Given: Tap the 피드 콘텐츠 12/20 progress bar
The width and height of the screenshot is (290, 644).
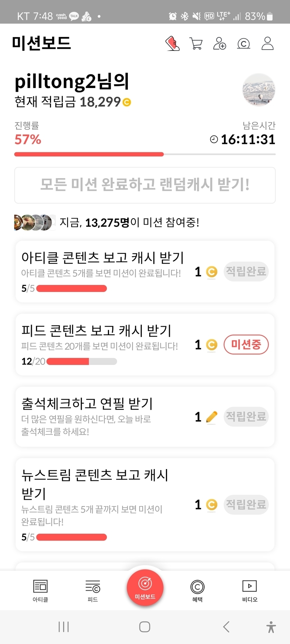Looking at the screenshot, I should [81, 361].
